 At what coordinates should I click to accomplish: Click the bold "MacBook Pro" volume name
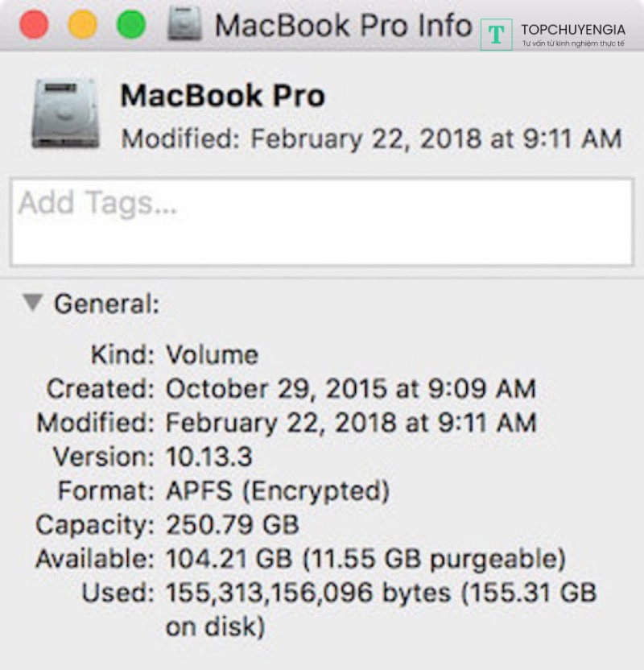point(222,97)
